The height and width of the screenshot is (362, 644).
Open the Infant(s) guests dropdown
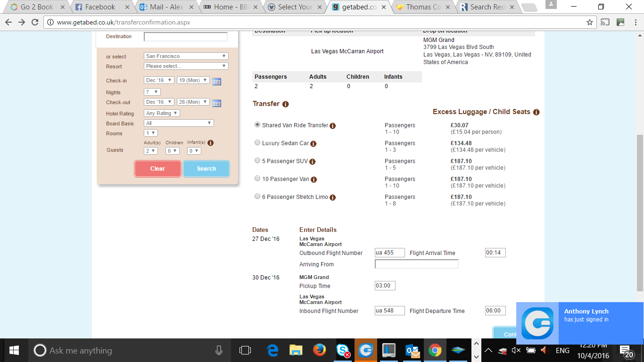(x=194, y=151)
